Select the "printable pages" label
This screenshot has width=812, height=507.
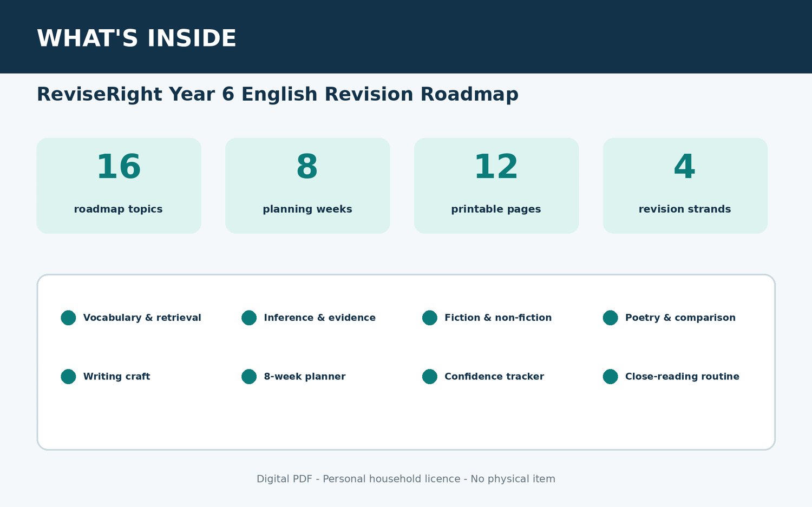point(496,209)
